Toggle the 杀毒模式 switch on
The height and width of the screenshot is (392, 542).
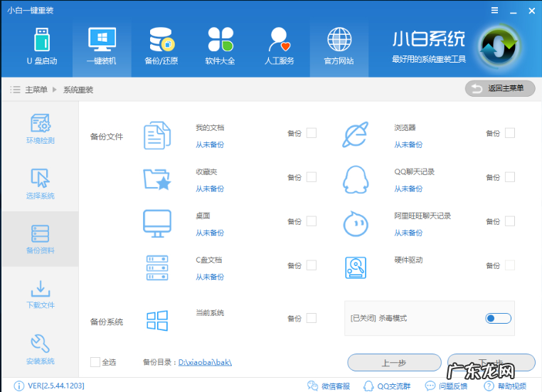coord(498,319)
